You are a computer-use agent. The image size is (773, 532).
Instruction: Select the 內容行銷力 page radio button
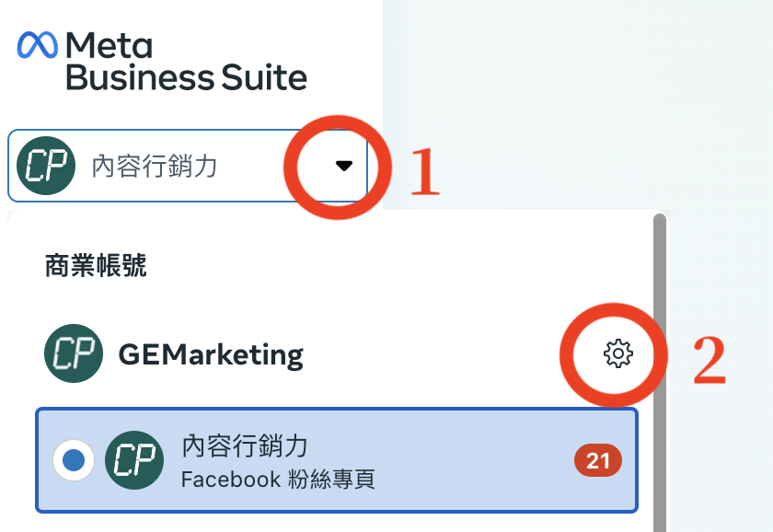tap(74, 460)
